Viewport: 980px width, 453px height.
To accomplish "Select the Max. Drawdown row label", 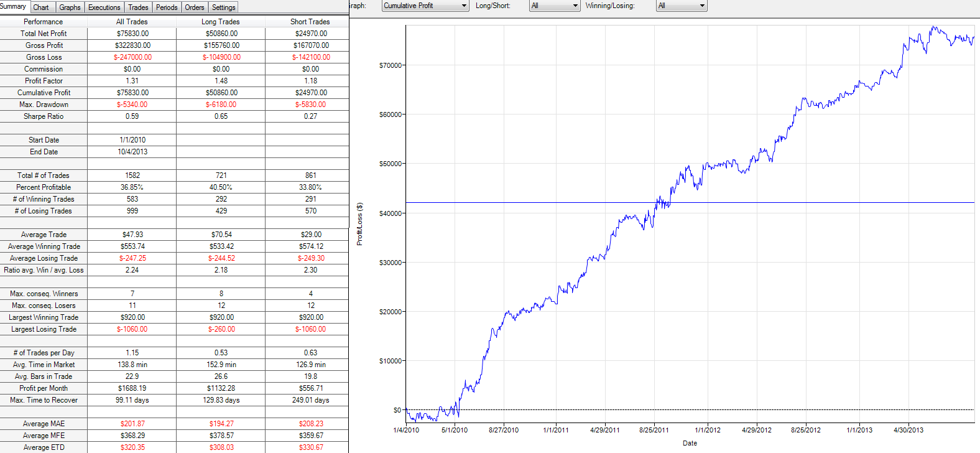I will 44,105.
